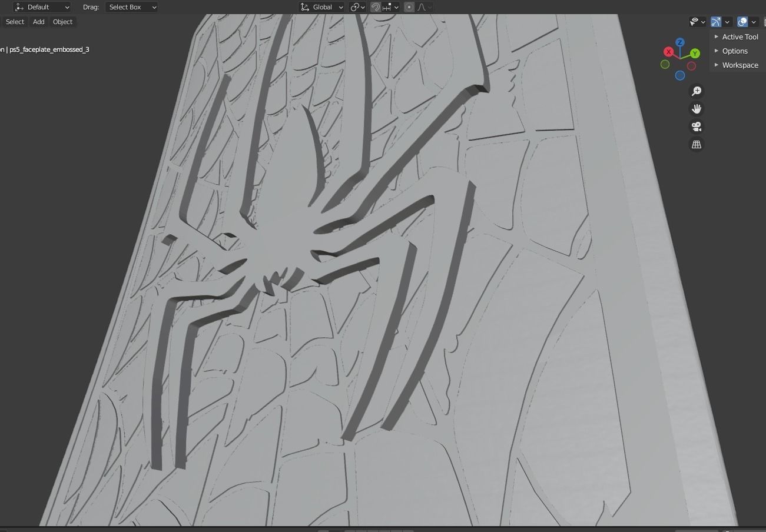The width and height of the screenshot is (766, 532).
Task: Toggle the viewport gizmos button
Action: pos(716,22)
